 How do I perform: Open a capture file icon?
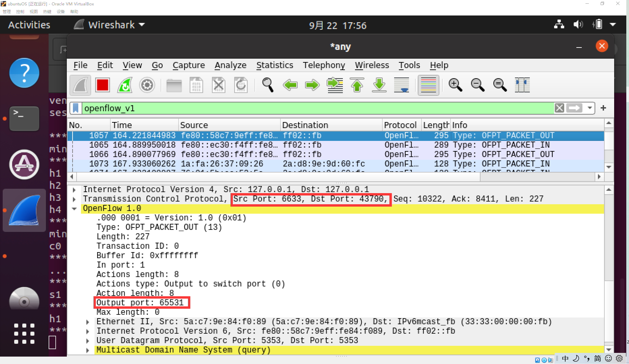point(174,85)
